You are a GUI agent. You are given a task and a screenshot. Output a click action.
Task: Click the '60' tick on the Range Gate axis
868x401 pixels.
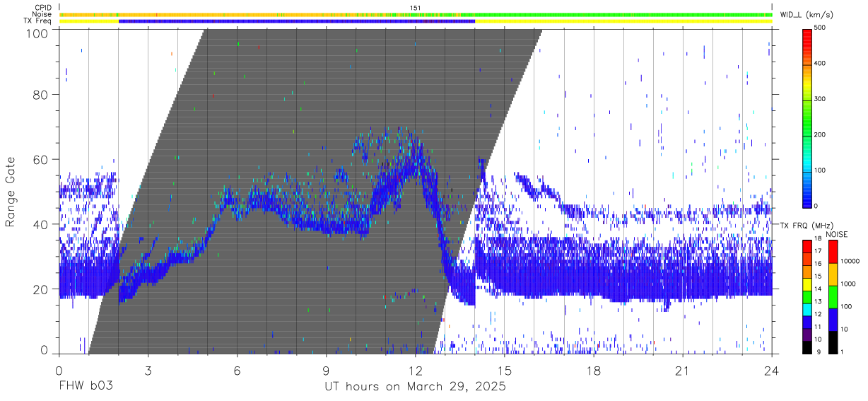[x=42, y=159]
